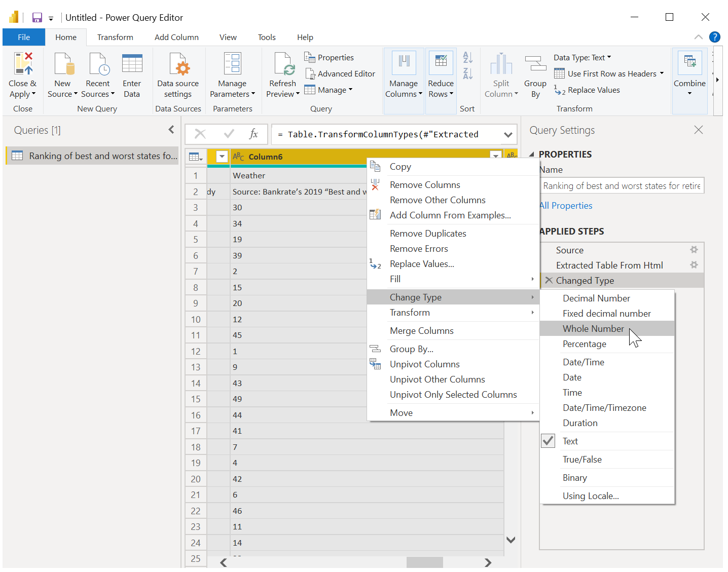This screenshot has height=572, width=728.
Task: Click the Group By ribbon icon
Action: pyautogui.click(x=535, y=64)
